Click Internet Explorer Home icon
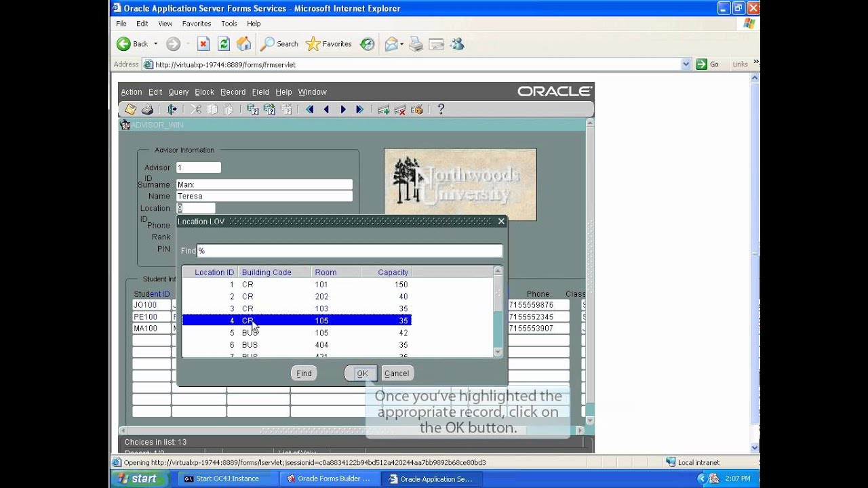 coord(244,44)
